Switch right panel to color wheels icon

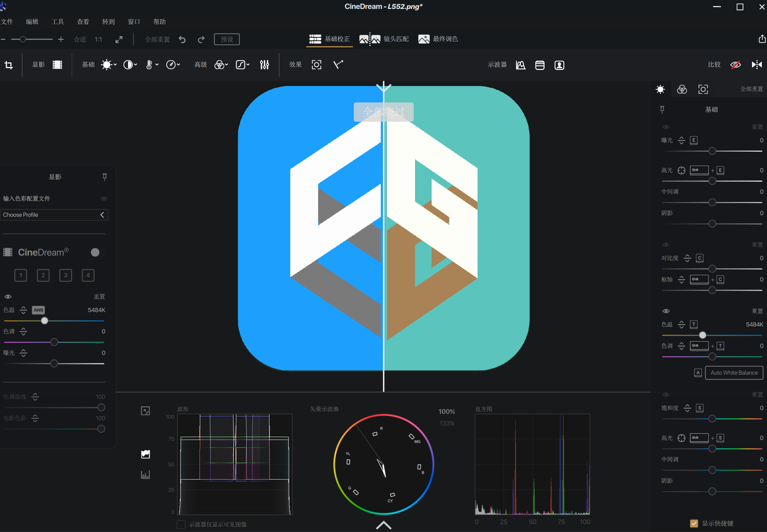[682, 89]
